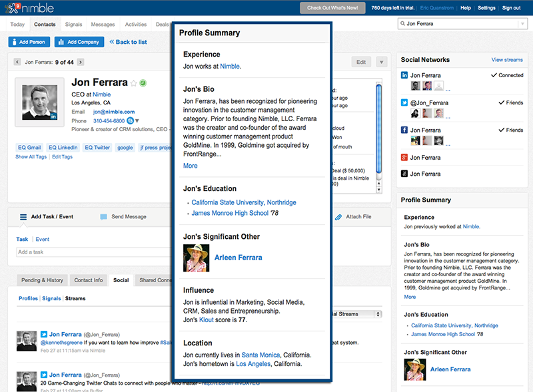Click Twitter icon in first stream post
The height and width of the screenshot is (392, 533).
click(x=44, y=334)
